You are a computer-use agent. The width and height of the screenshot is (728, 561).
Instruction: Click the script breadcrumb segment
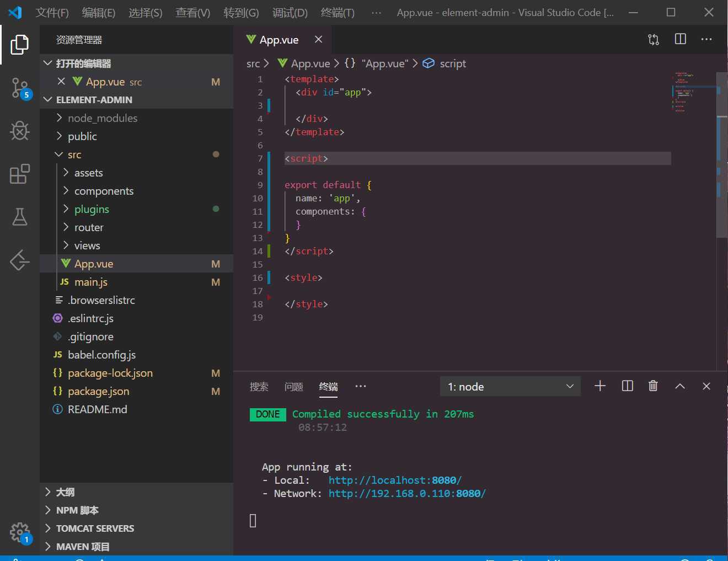tap(453, 63)
